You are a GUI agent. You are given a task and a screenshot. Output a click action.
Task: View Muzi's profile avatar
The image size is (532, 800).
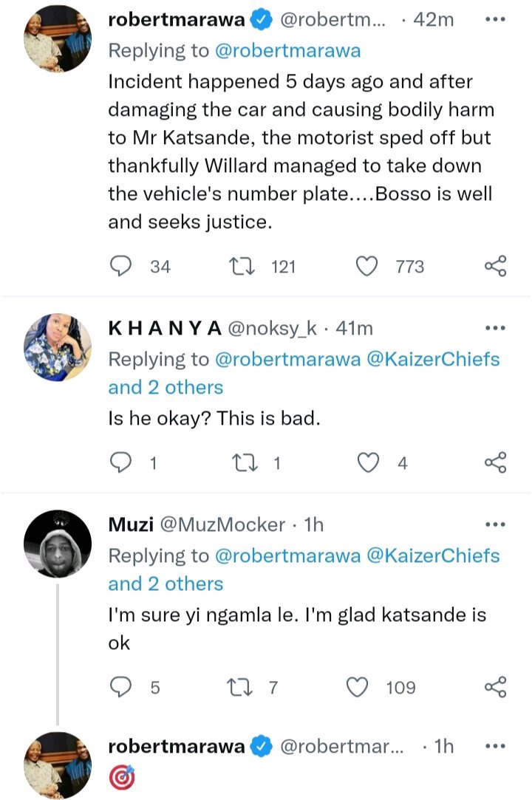point(58,544)
